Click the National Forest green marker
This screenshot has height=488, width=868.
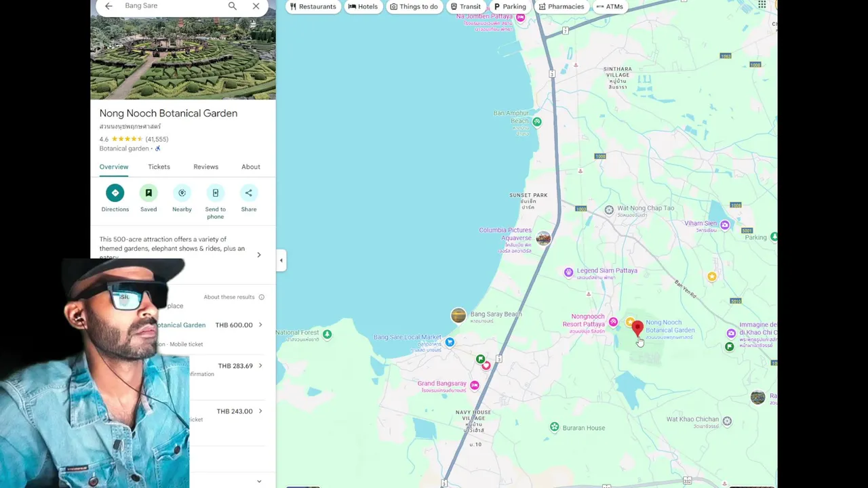click(327, 334)
